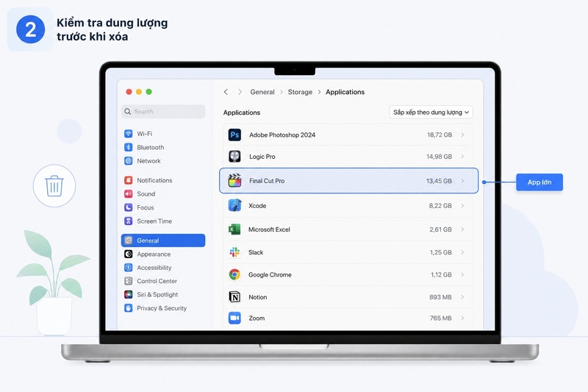Click the Slack app icon
Image resolution: width=588 pixels, height=392 pixels.
click(234, 252)
